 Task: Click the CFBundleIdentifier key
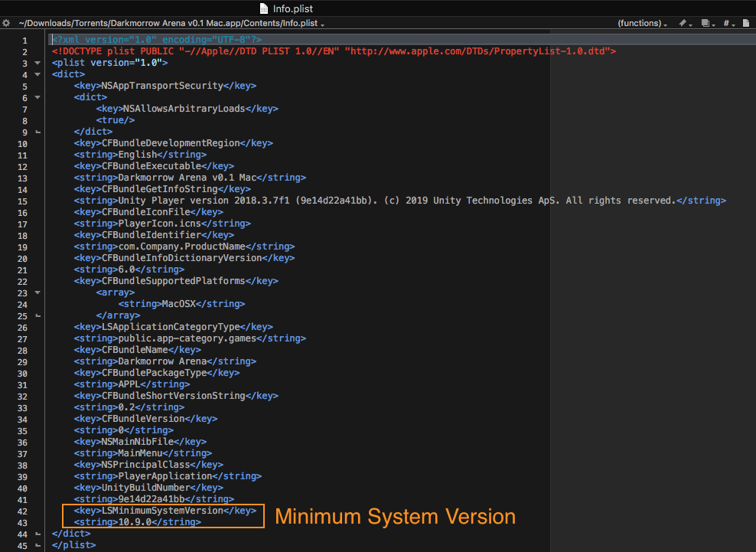(155, 235)
